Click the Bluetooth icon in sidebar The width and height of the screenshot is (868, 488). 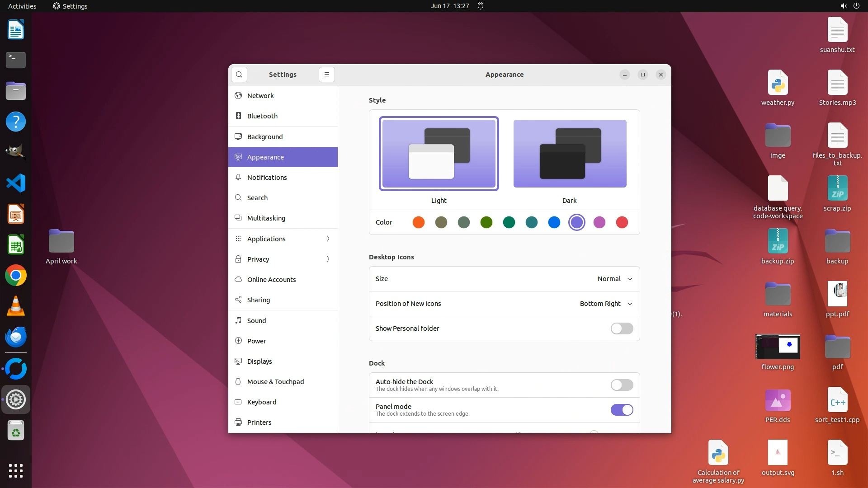pos(238,116)
